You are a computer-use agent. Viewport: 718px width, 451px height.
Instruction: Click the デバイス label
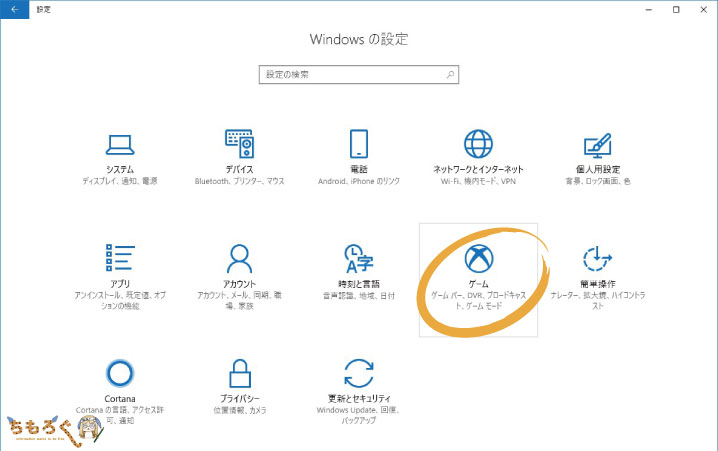(239, 169)
